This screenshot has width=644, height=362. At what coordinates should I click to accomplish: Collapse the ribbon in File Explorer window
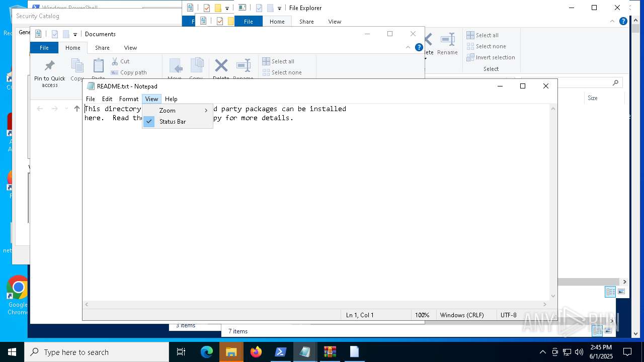pyautogui.click(x=612, y=21)
